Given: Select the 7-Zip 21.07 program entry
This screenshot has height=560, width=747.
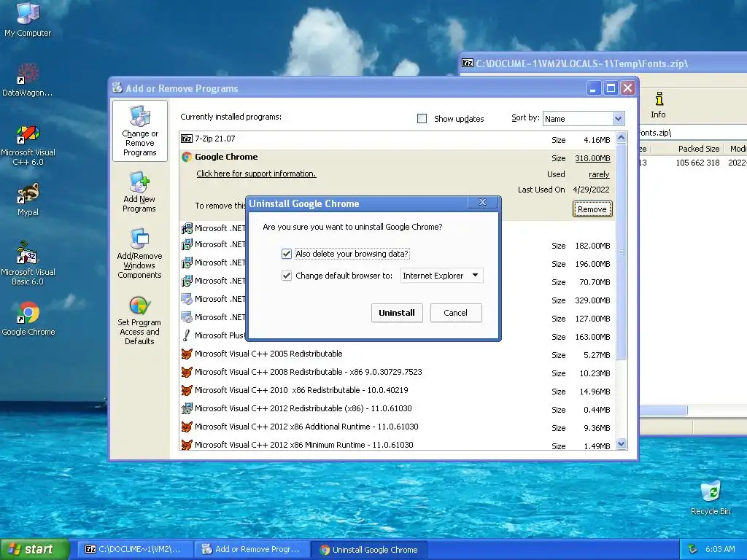Looking at the screenshot, I should [398, 139].
